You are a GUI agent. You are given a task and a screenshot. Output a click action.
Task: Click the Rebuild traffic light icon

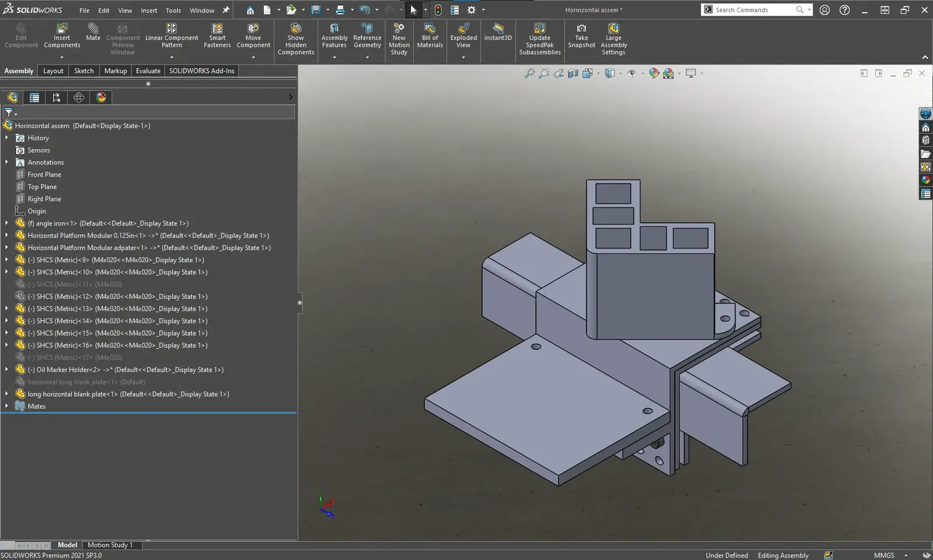click(438, 10)
